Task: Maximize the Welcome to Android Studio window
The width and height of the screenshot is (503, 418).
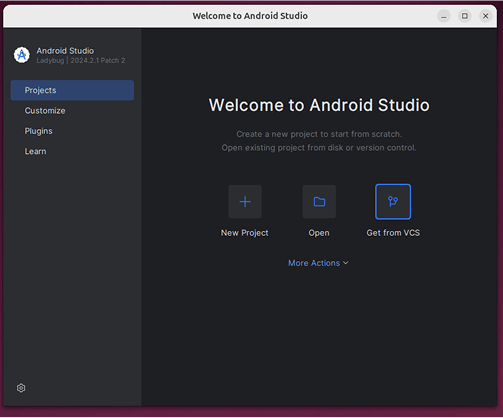Action: click(465, 16)
